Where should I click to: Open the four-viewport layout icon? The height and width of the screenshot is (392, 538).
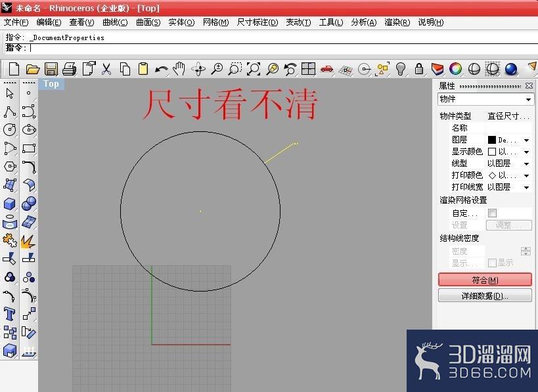[x=308, y=69]
